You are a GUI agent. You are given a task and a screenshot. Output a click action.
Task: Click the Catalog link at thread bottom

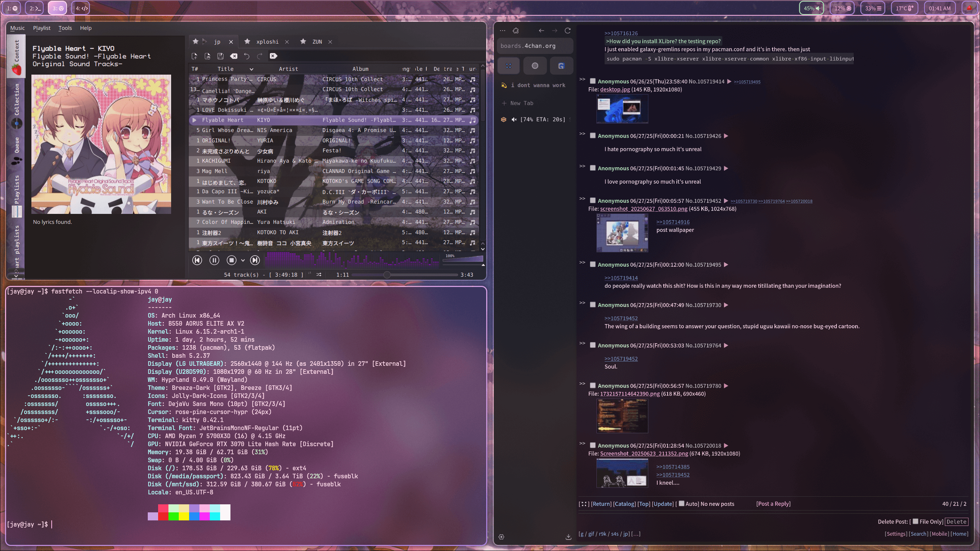coord(624,504)
